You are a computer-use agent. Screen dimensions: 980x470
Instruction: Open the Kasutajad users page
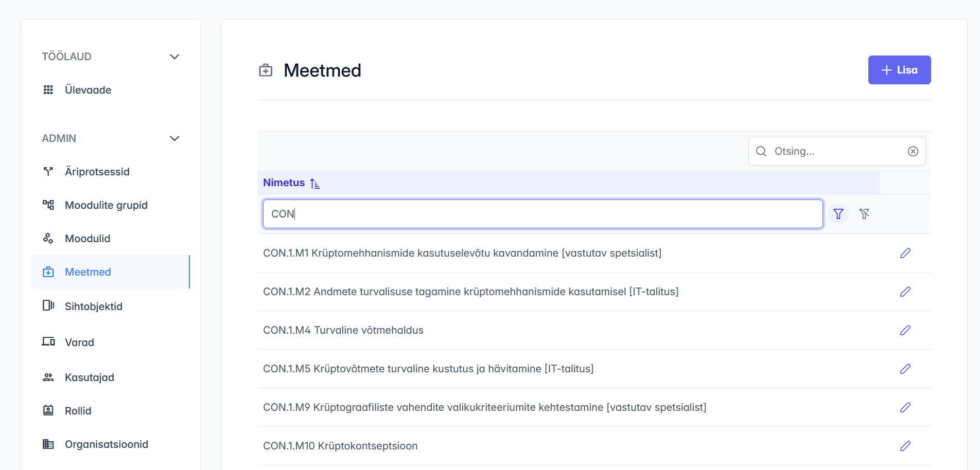coord(89,377)
